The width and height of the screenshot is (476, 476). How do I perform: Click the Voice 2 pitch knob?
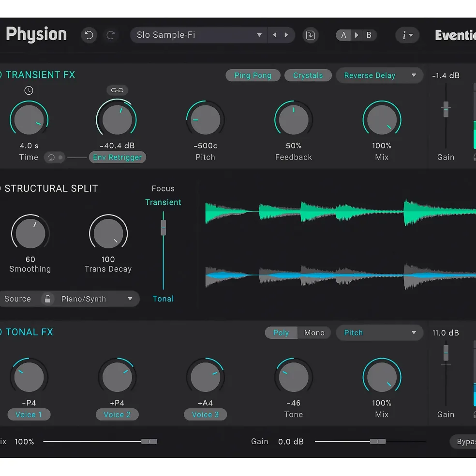(117, 377)
